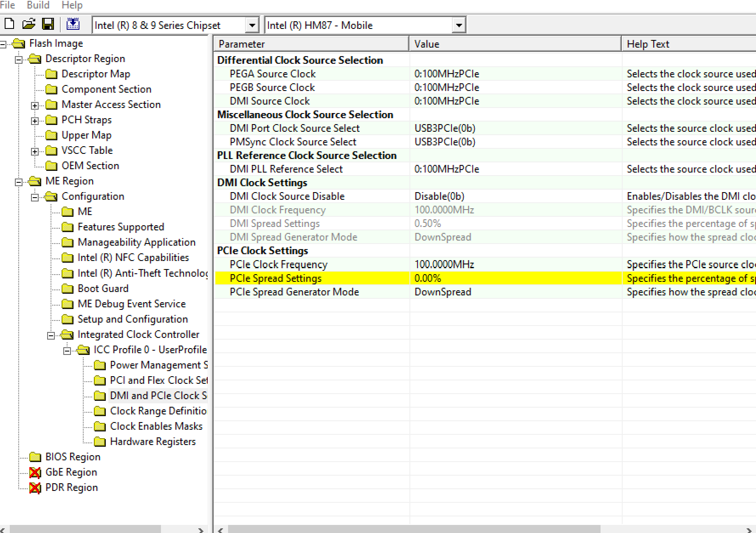Screen dimensions: 756x533
Task: Select the VSCC Table tree item
Action: click(x=87, y=150)
